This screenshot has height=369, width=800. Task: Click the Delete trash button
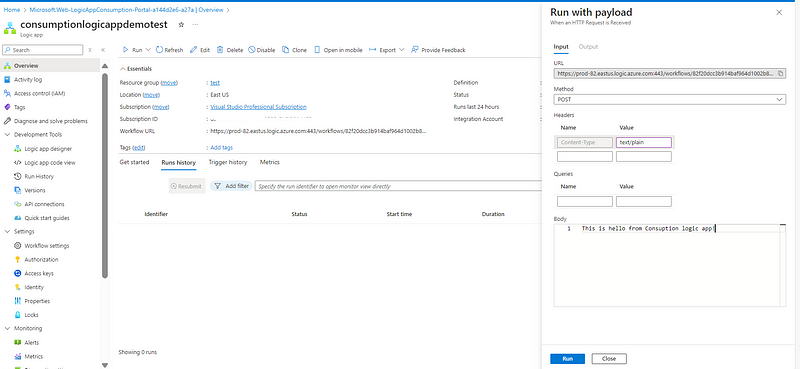pos(230,50)
